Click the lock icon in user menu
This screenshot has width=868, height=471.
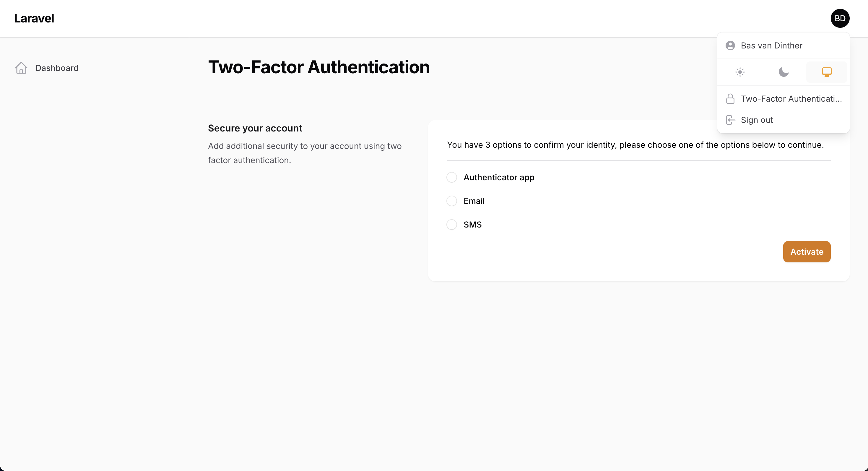tap(730, 99)
